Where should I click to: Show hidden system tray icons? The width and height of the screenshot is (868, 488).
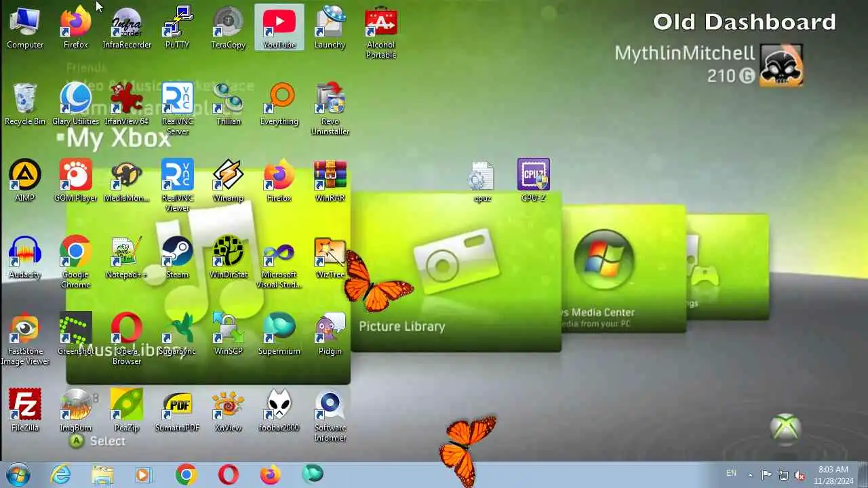(750, 474)
